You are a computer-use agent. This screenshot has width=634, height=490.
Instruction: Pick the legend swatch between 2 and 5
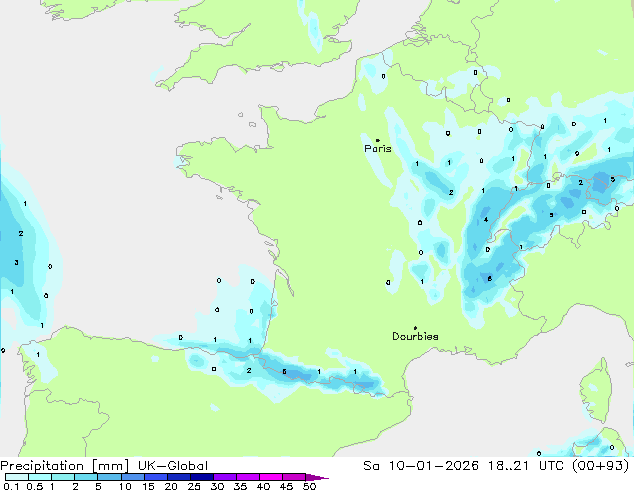point(86,477)
